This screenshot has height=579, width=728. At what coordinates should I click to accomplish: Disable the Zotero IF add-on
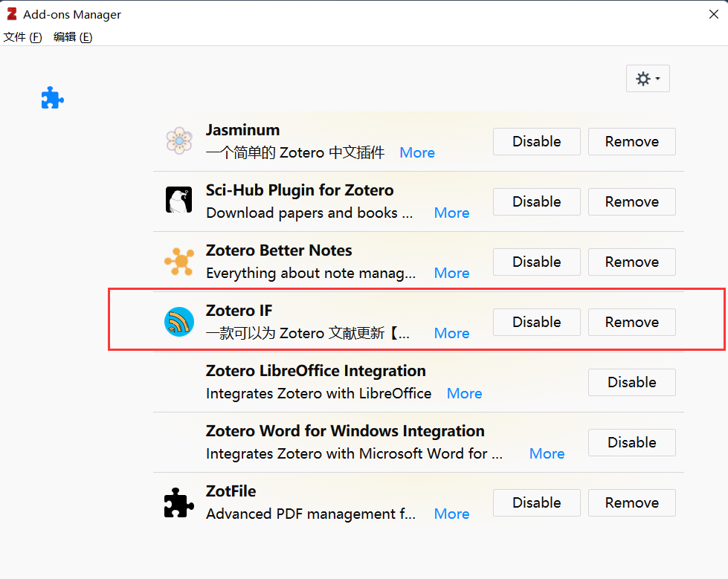pos(537,322)
